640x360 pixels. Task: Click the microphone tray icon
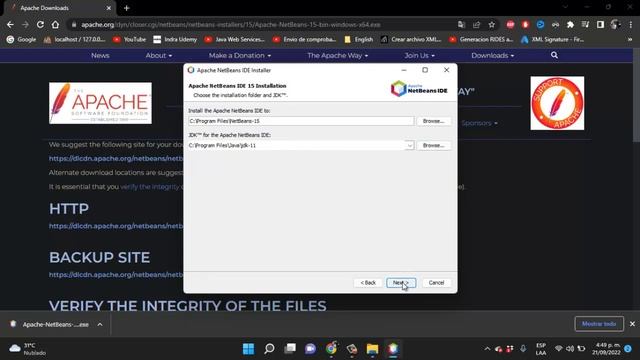pyautogui.click(x=523, y=349)
